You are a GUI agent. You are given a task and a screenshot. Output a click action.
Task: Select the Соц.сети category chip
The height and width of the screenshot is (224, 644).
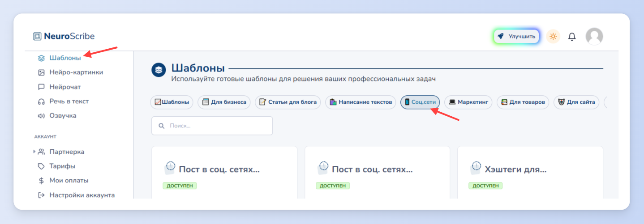(x=420, y=102)
